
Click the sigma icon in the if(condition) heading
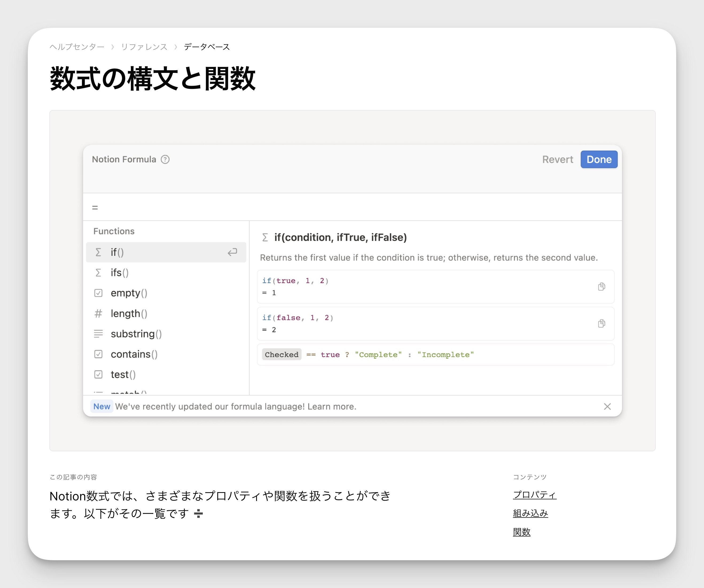[x=265, y=237]
